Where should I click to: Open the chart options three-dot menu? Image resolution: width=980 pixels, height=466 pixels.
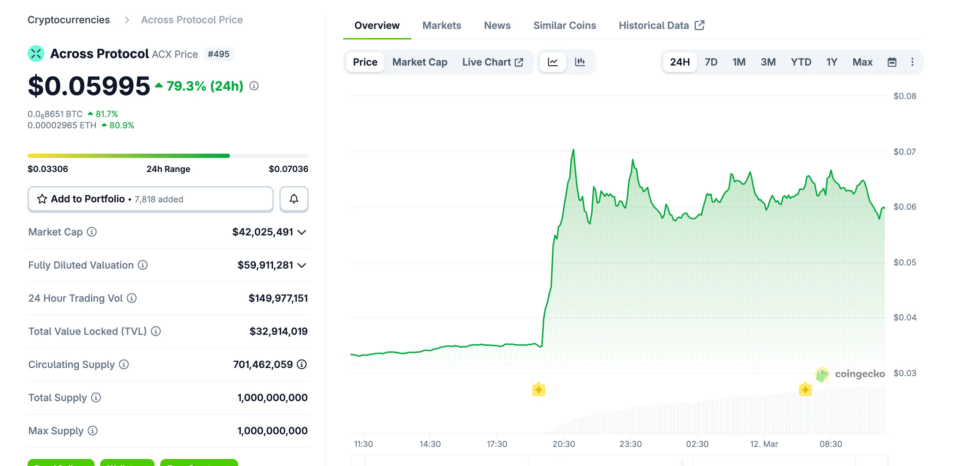click(913, 62)
